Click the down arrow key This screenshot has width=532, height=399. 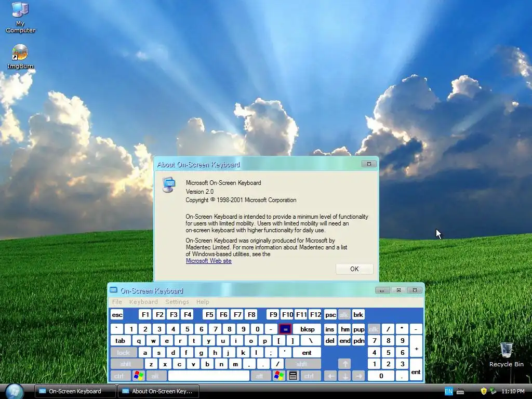pos(345,376)
